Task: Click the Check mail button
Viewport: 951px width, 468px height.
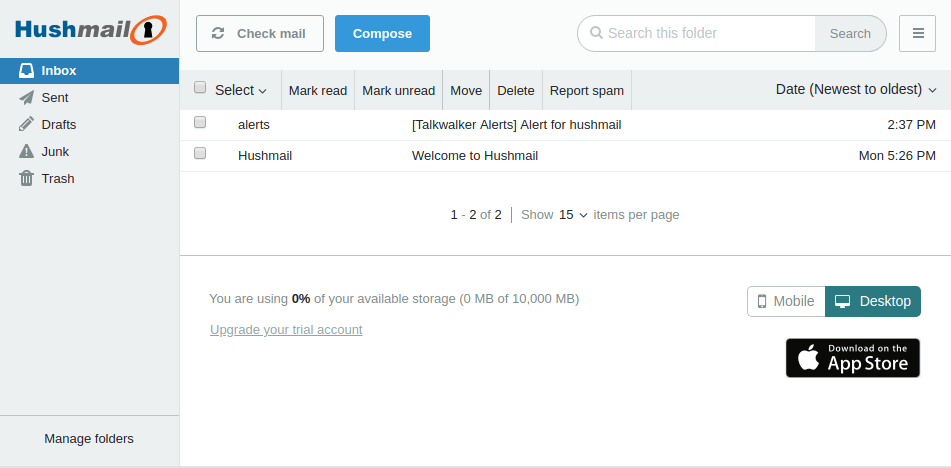Action: (260, 33)
